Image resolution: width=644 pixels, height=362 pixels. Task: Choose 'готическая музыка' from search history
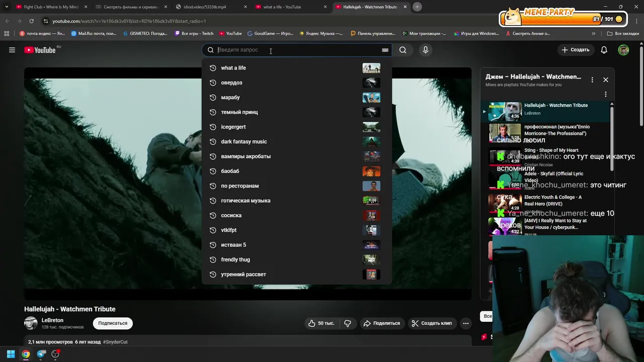pos(297,201)
